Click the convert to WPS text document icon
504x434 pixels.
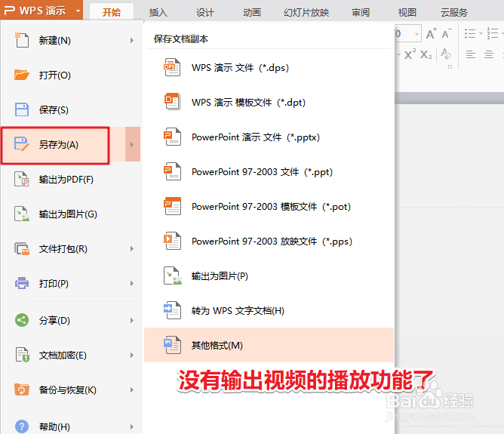[x=172, y=310]
